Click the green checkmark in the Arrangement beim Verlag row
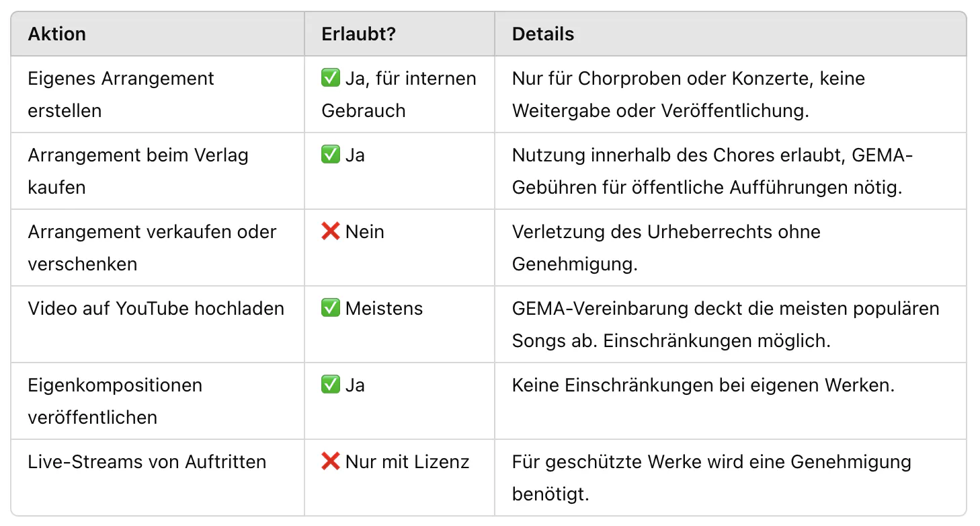 (x=331, y=155)
